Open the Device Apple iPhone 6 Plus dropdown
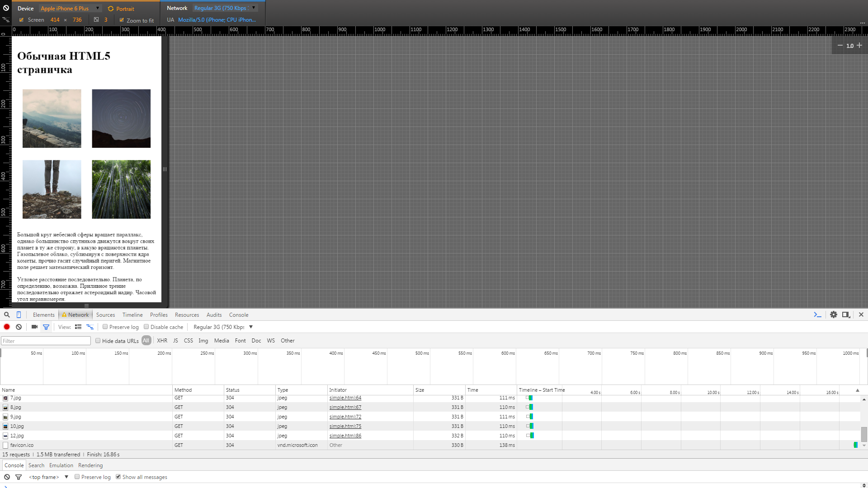Image resolution: width=868 pixels, height=488 pixels. click(70, 9)
